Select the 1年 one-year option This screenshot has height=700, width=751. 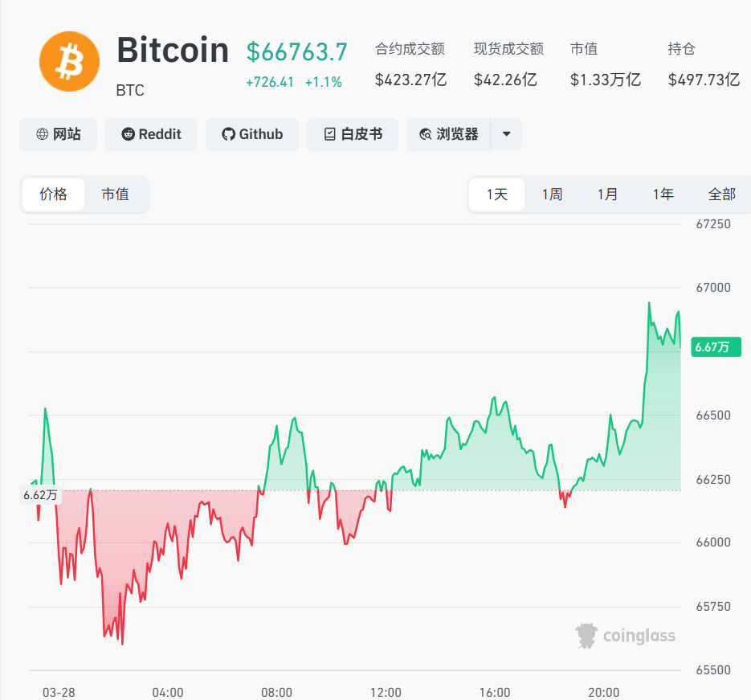tap(663, 194)
